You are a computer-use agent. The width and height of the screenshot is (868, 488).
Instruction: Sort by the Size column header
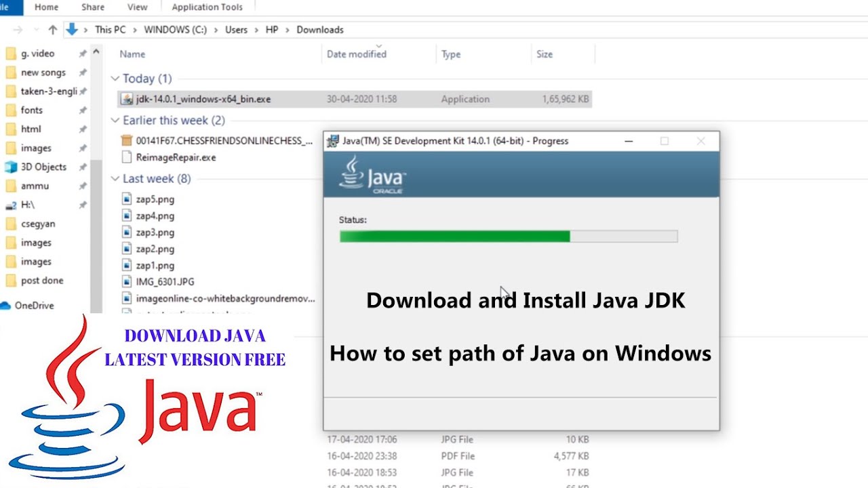545,54
